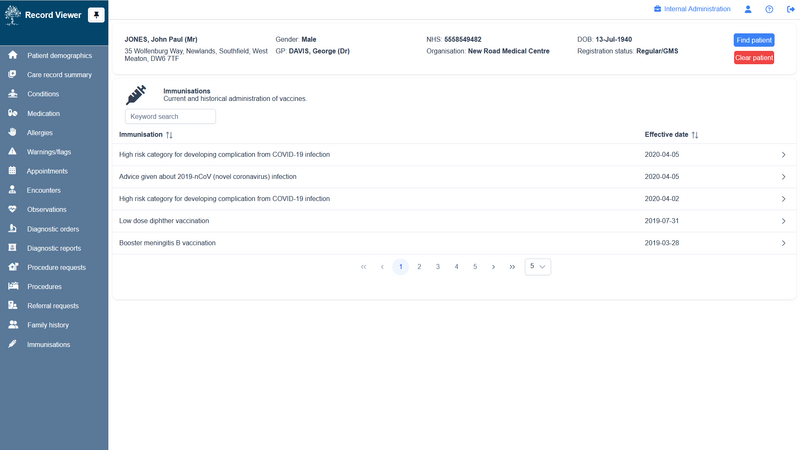Expand Low dose diphther vaccination chevron
Viewport: 800px width, 450px height.
click(x=784, y=221)
